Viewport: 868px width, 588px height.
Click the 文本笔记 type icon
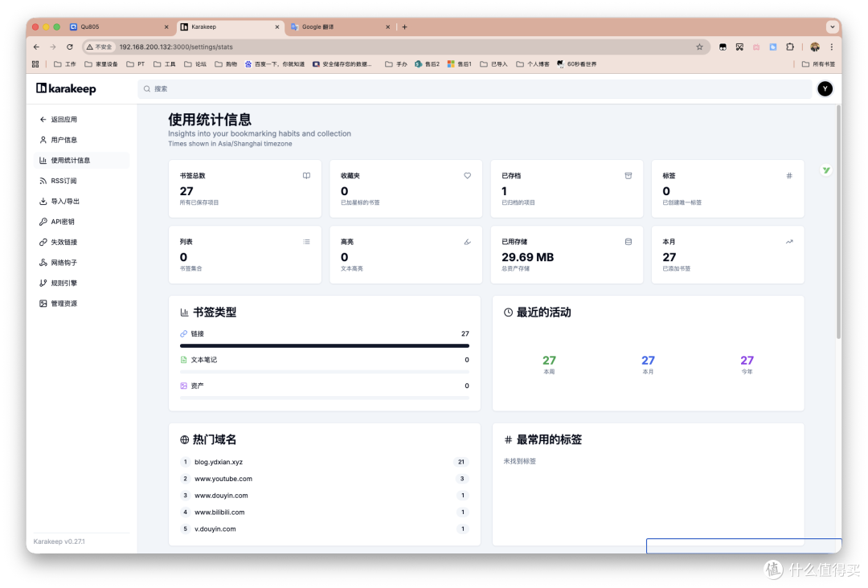click(x=184, y=360)
